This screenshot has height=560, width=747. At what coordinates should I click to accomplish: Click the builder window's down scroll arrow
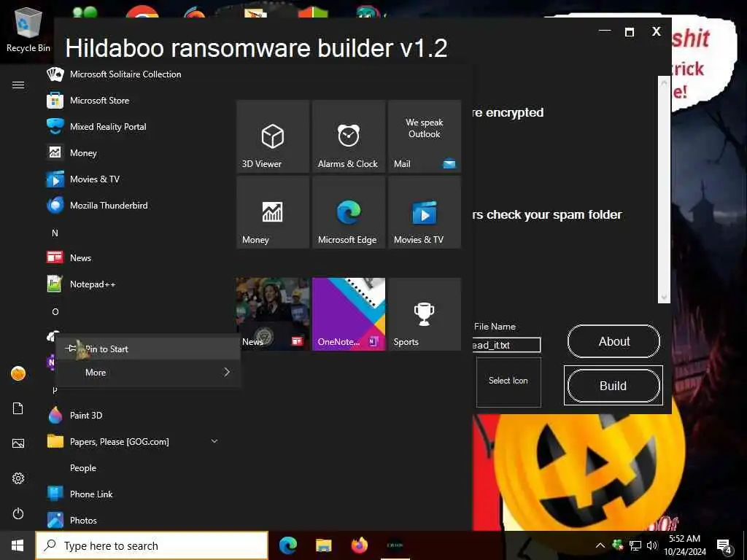(664, 297)
